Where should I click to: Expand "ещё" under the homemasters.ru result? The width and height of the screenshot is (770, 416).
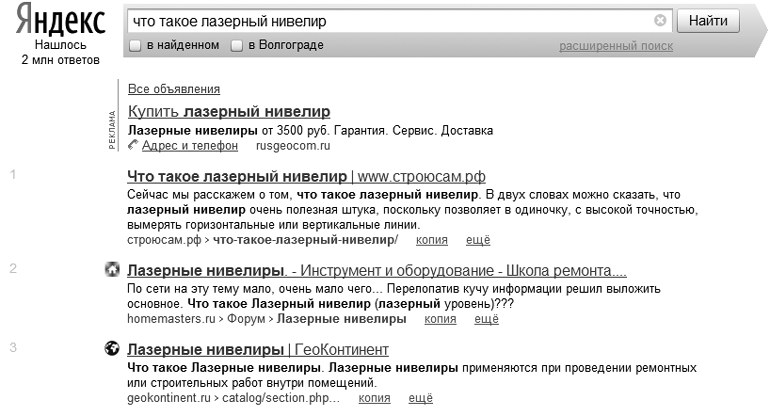point(485,319)
